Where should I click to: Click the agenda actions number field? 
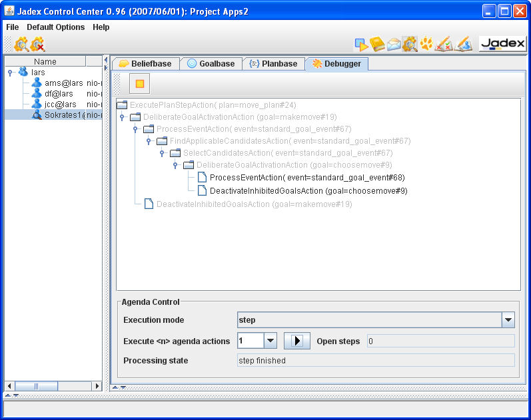tap(251, 341)
